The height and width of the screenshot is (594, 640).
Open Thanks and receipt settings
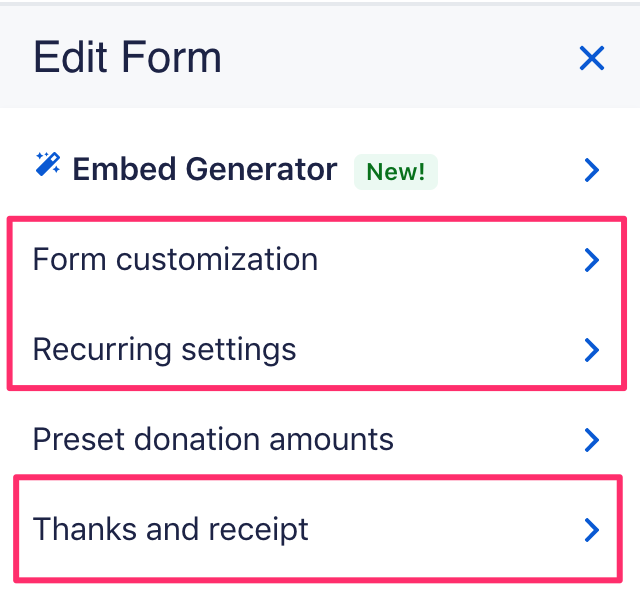click(320, 530)
